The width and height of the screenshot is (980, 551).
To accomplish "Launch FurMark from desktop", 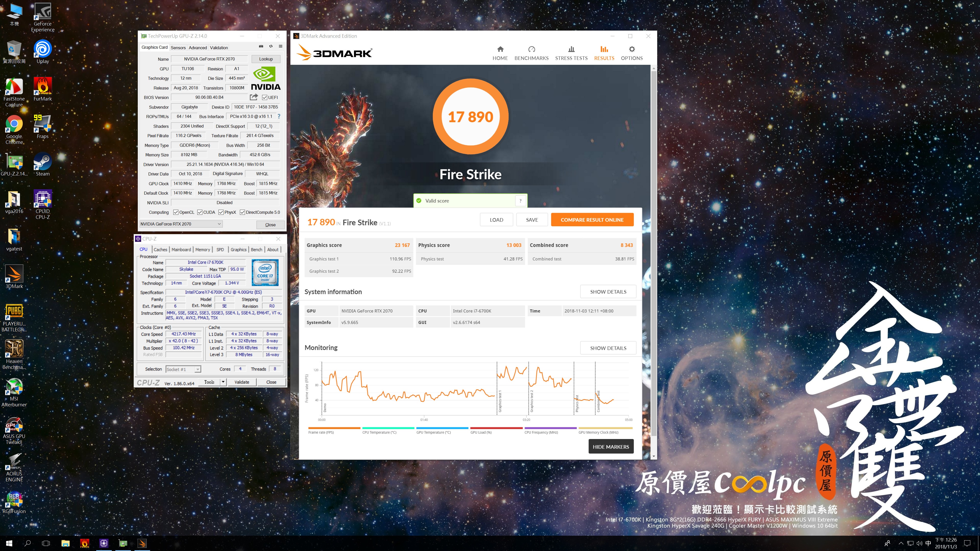I will coord(43,89).
